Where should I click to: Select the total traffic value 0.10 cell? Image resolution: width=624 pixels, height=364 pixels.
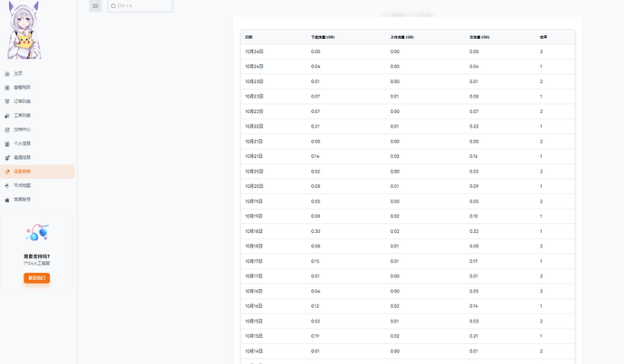coord(474,216)
